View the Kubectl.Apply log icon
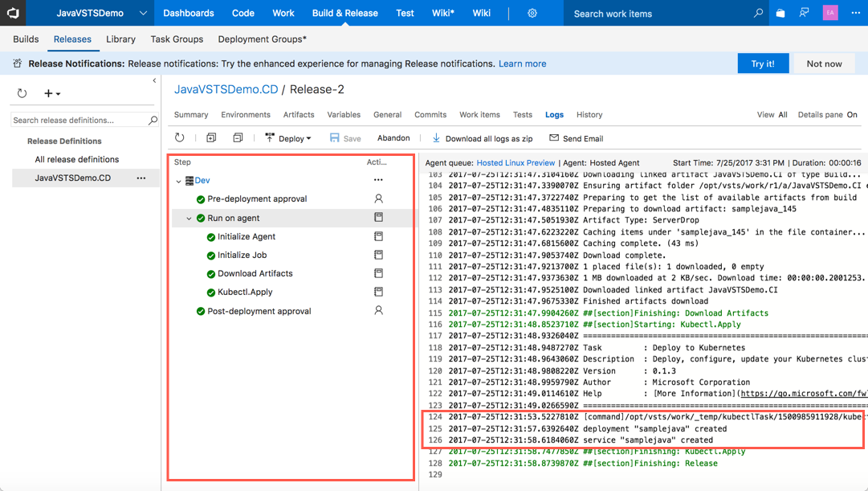This screenshot has height=491, width=868. [x=379, y=292]
